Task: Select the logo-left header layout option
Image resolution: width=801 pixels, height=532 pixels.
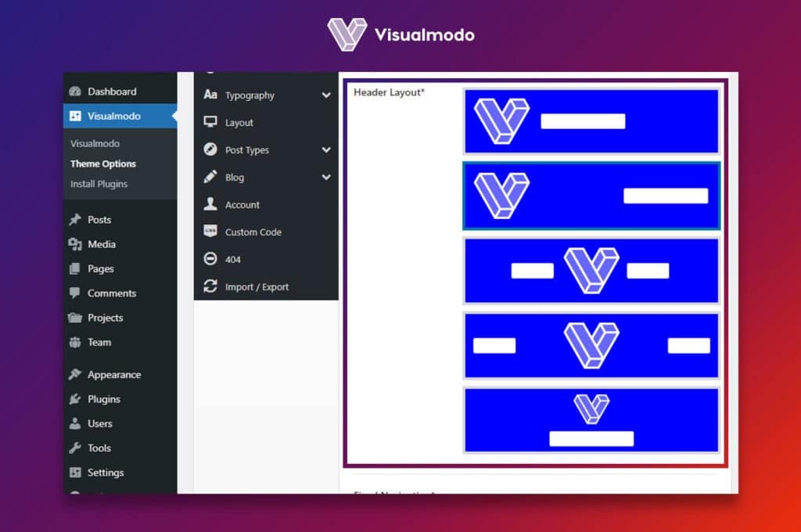Action: [591, 121]
